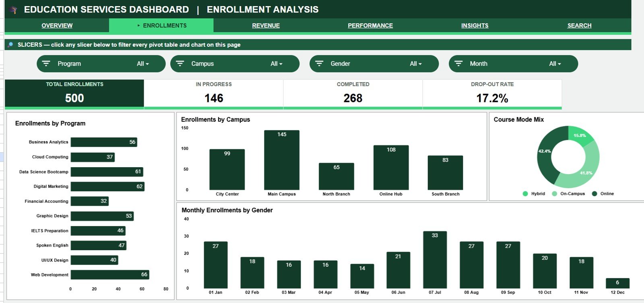Click the 06 Jun bar showing 21
The height and width of the screenshot is (303, 644).
(398, 270)
